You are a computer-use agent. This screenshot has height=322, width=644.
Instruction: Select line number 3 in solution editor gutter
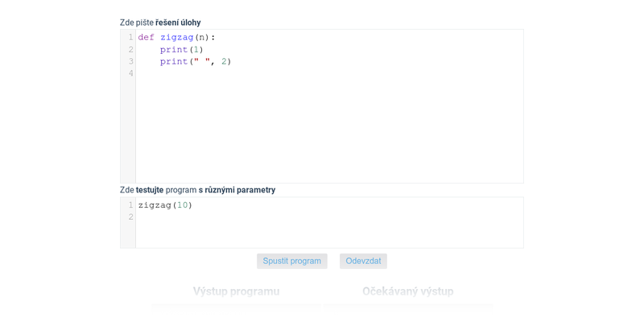[130, 62]
